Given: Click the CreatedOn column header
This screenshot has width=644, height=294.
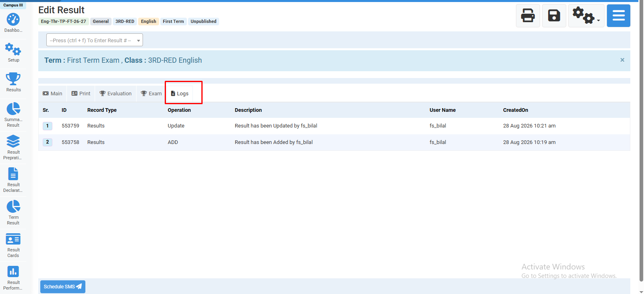Looking at the screenshot, I should (516, 110).
